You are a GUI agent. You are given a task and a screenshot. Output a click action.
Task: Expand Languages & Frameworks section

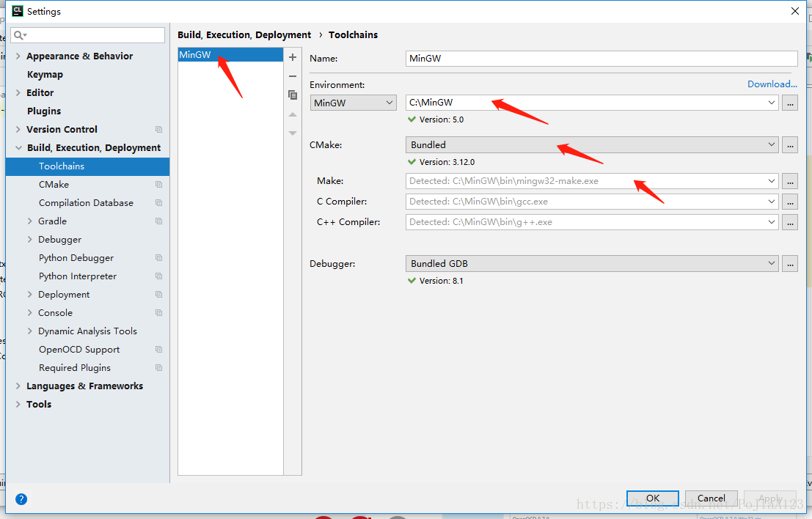[18, 386]
